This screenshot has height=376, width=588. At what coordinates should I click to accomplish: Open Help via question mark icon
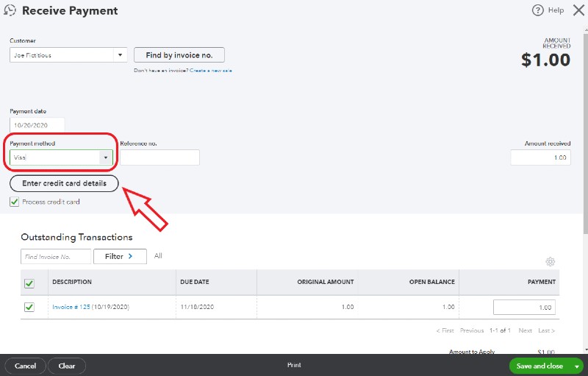[x=537, y=10]
